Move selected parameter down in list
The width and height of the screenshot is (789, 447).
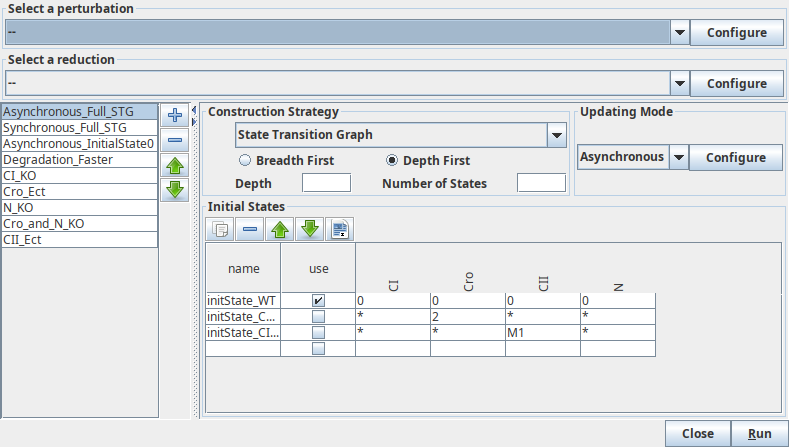175,190
